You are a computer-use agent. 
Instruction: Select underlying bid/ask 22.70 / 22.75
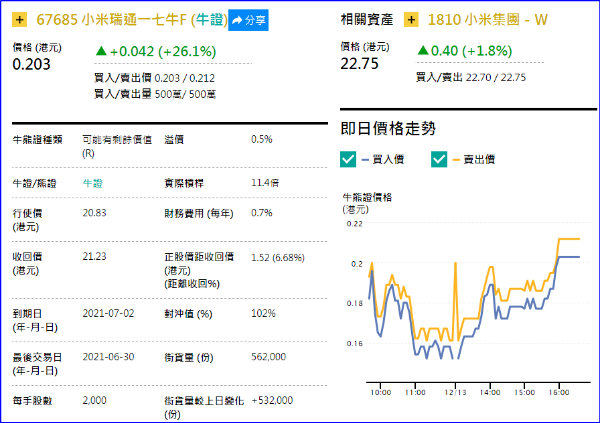tap(496, 77)
